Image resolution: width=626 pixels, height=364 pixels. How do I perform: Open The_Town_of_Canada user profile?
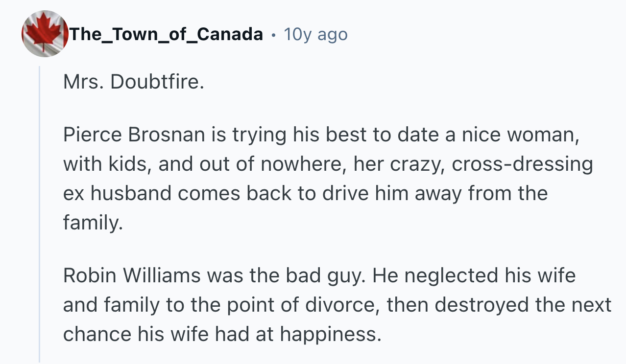pyautogui.click(x=166, y=34)
